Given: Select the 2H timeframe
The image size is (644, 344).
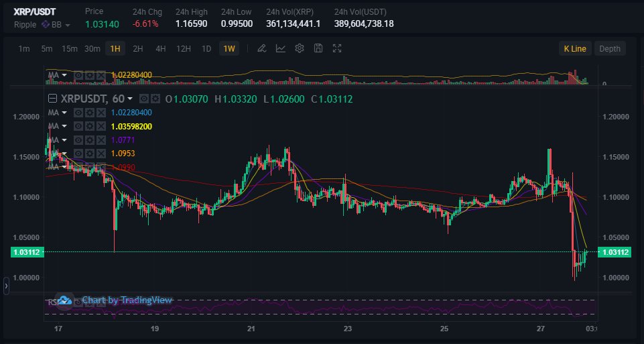Looking at the screenshot, I should pos(138,48).
